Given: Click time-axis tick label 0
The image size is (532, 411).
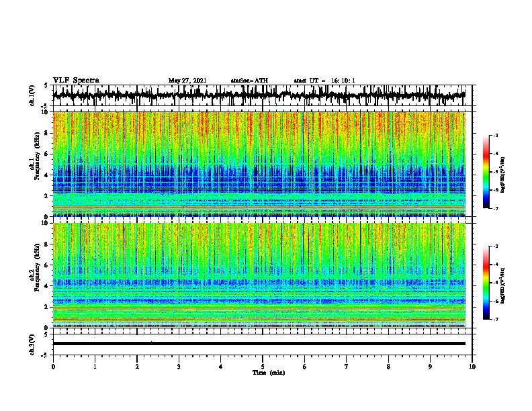Looking at the screenshot, I should point(53,367).
